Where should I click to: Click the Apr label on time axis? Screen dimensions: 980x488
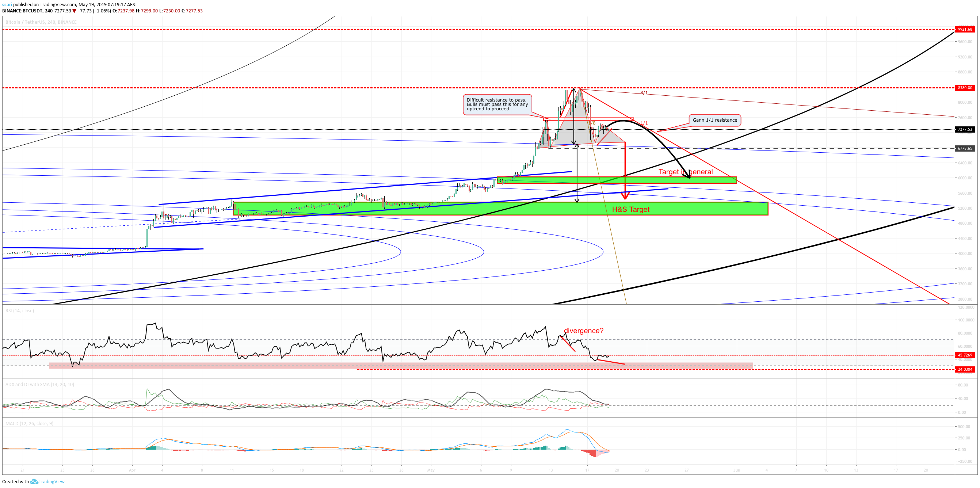point(132,470)
